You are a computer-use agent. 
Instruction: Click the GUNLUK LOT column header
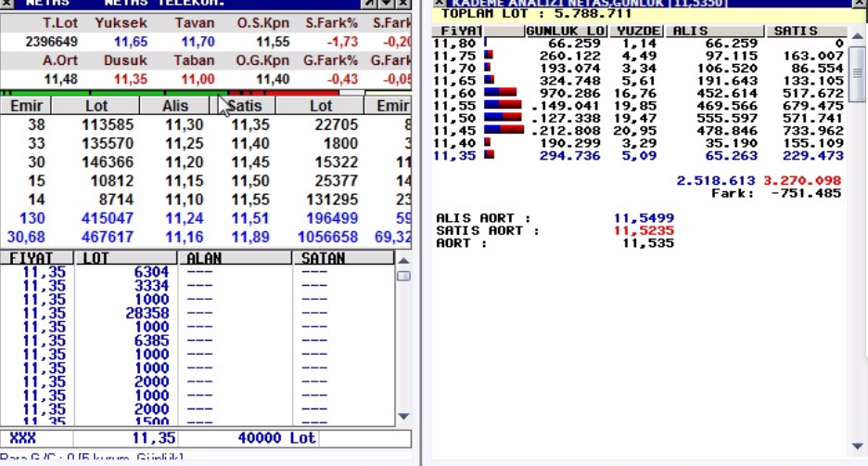click(566, 32)
